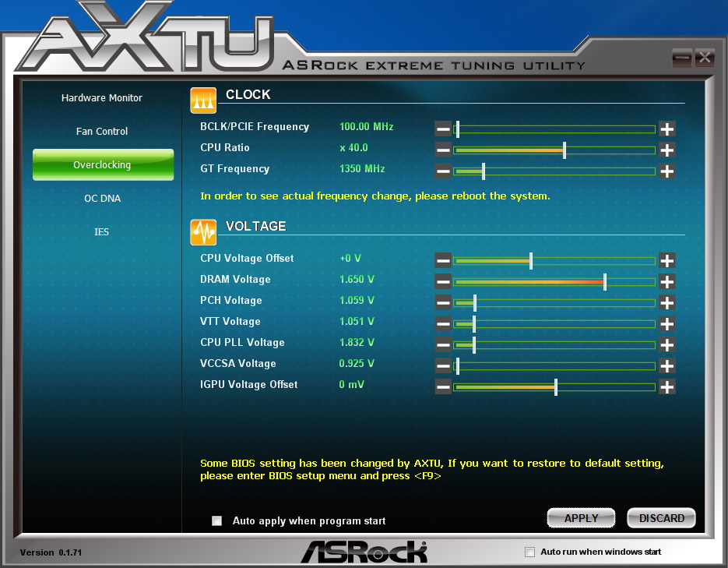Click the 1.059 V PCH value
Screen dimensions: 728x568
tap(357, 300)
